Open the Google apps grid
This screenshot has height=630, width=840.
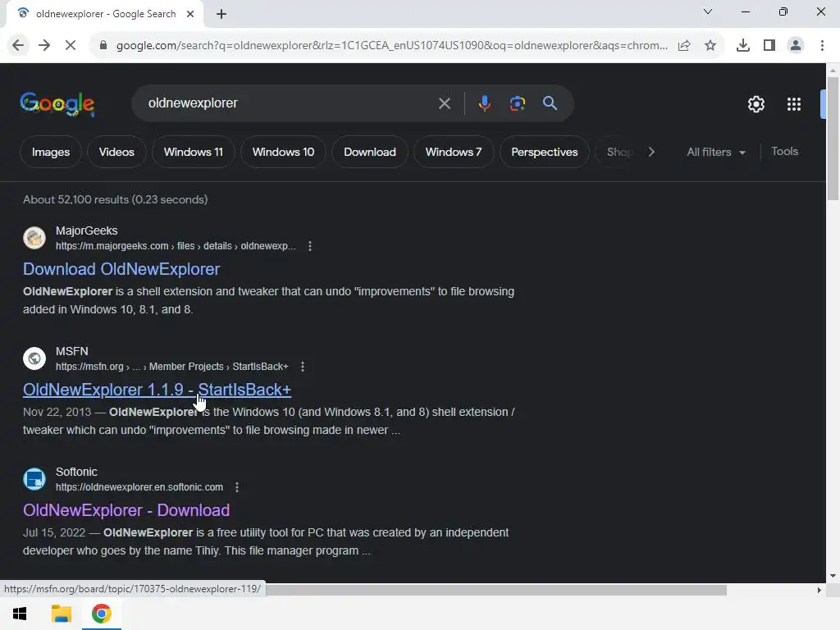click(x=794, y=104)
